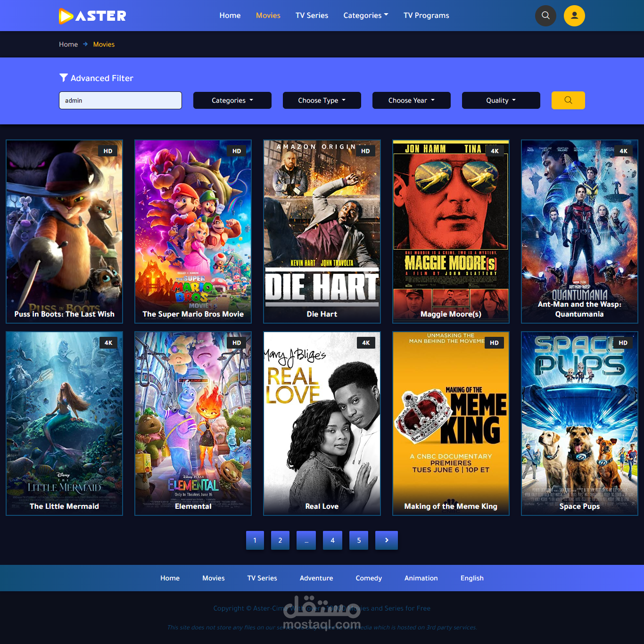This screenshot has width=644, height=644.
Task: Open the Maggie Moore(s) movie poster
Action: pos(451,231)
